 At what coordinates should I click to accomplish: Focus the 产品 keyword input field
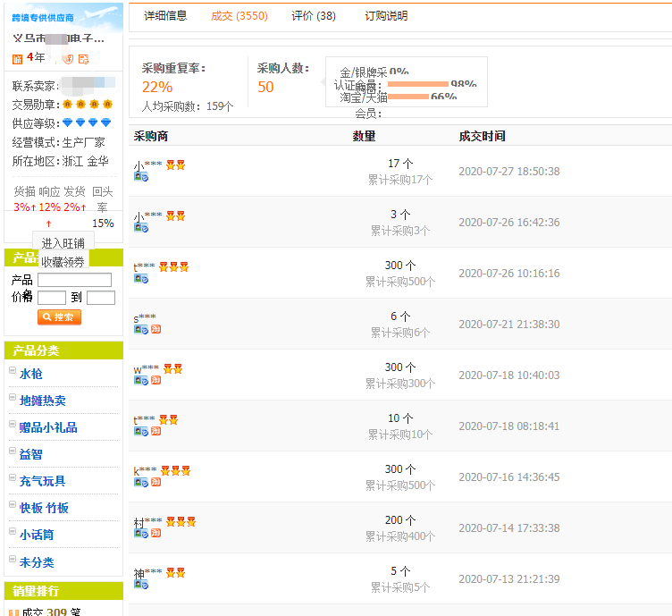tap(74, 280)
